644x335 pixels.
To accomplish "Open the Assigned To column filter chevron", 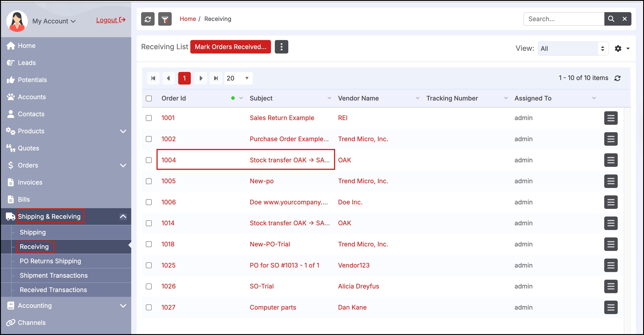I will [x=594, y=98].
